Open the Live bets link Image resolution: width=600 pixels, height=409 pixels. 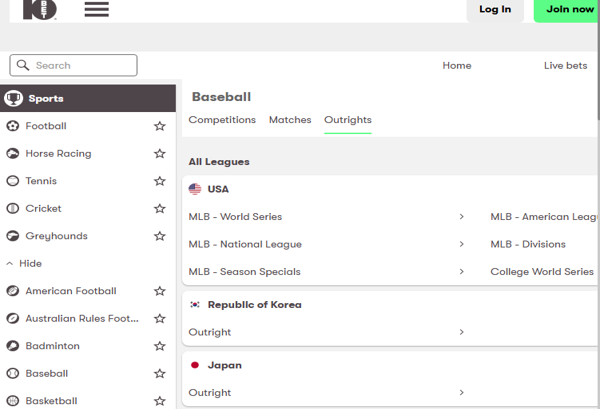(565, 66)
